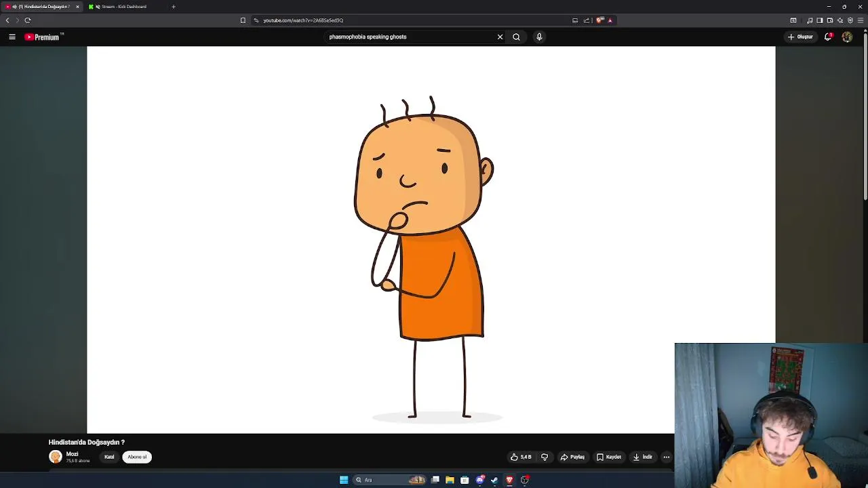Go forward with browser forward arrow
This screenshot has height=488, width=868.
[x=18, y=20]
